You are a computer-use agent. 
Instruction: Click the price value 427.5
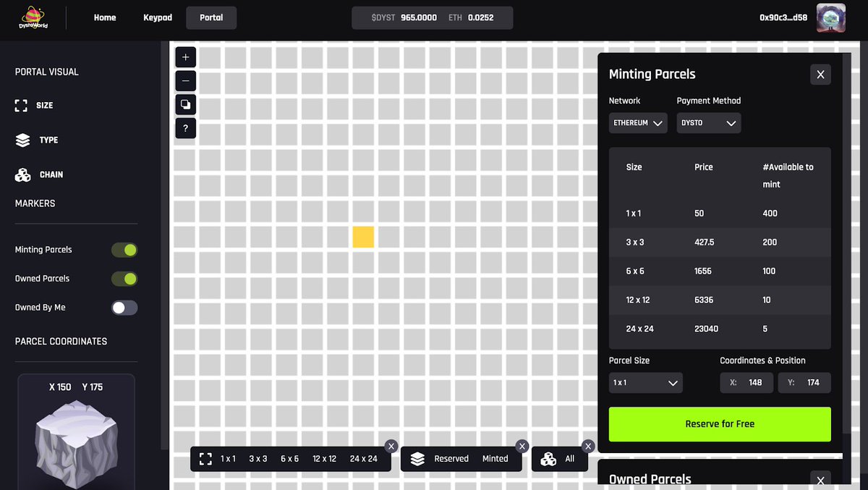pos(705,242)
